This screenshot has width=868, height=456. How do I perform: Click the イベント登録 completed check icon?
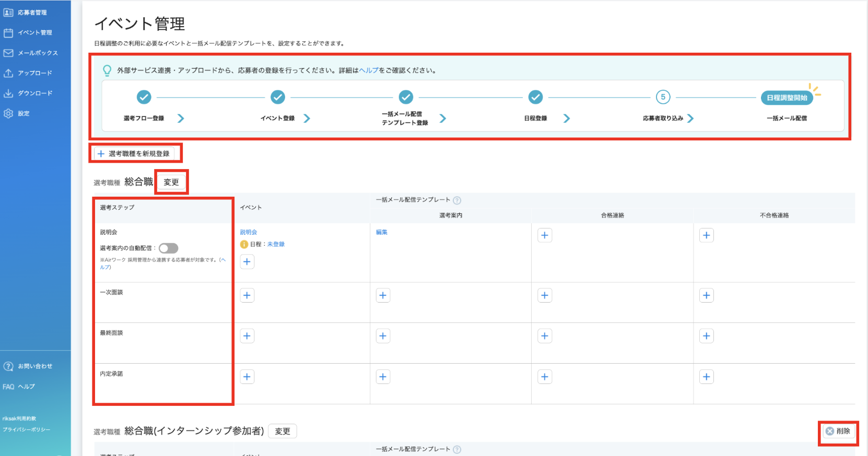coord(278,97)
